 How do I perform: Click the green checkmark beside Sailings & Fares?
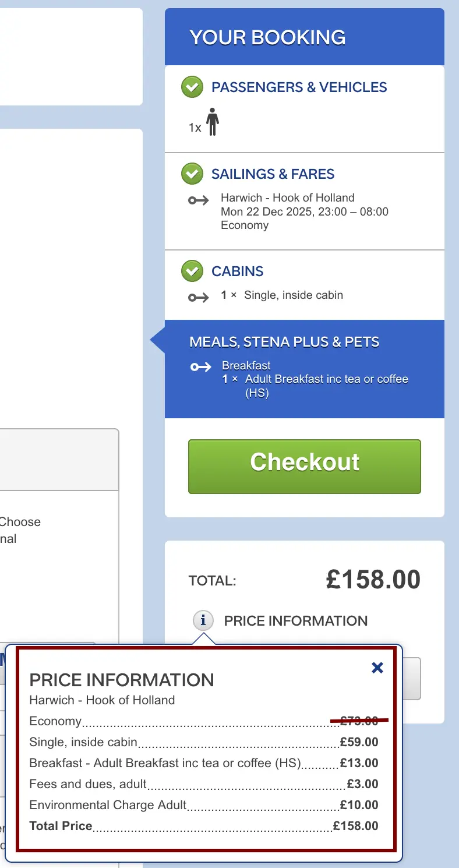192,174
